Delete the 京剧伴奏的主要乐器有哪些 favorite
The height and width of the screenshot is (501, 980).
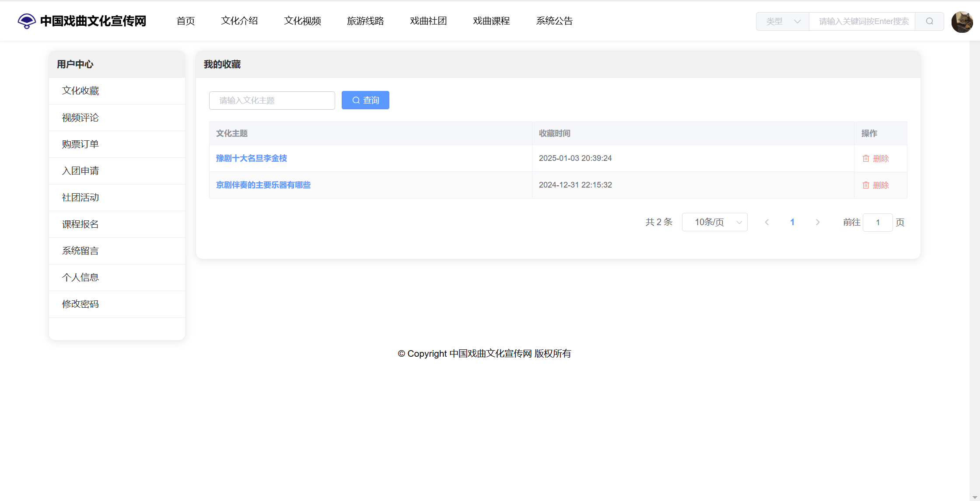click(x=875, y=185)
